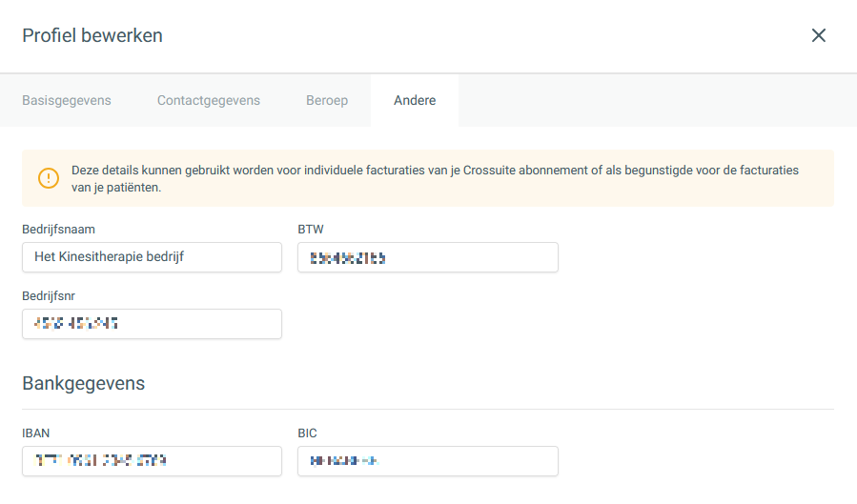Click the Crossuite facturatie info message text
Screen dimensions: 857x504
click(435, 178)
